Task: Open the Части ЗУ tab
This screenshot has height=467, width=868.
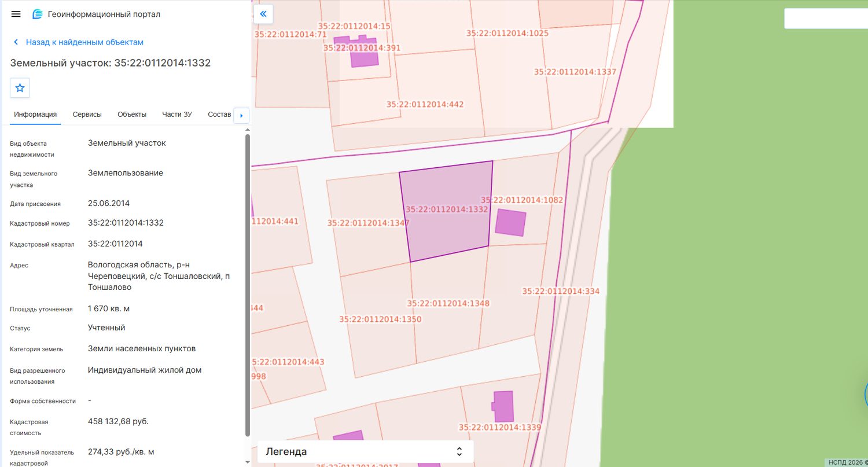Action: 177,115
